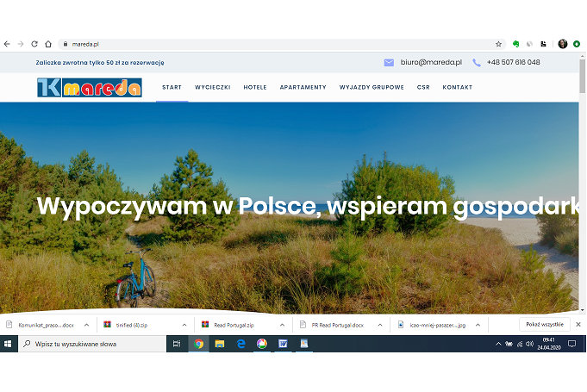Click the biuro@mareda.pl email link
The width and height of the screenshot is (587, 392).
(x=431, y=62)
